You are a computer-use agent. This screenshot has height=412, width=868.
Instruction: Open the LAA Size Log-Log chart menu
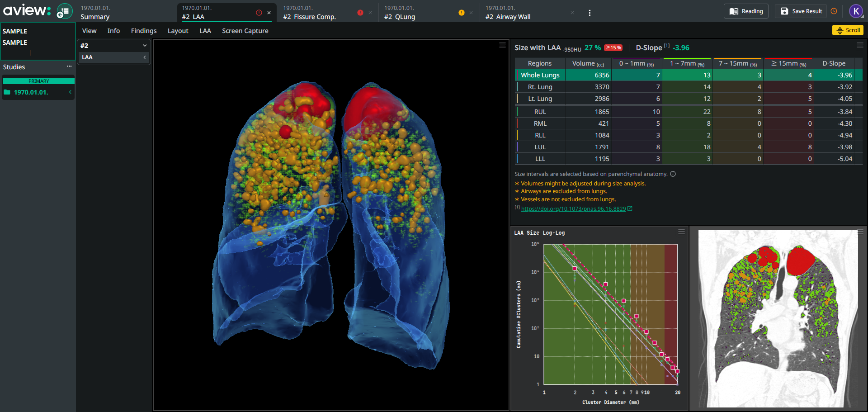tap(681, 232)
